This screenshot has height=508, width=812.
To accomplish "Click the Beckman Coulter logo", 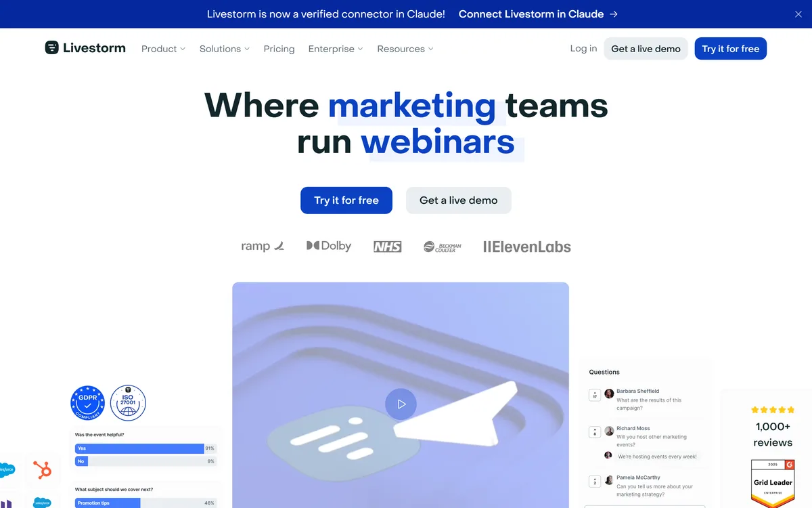I will [443, 247].
